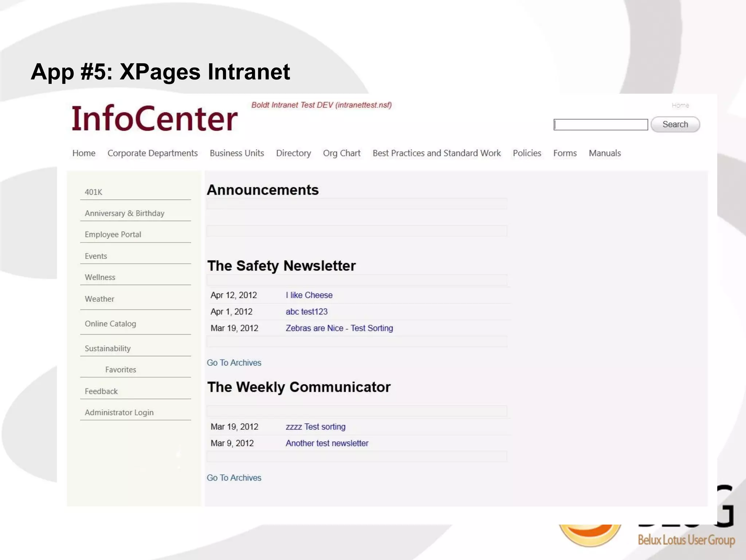
Task: Select Sustainability in the sidebar
Action: pyautogui.click(x=107, y=348)
